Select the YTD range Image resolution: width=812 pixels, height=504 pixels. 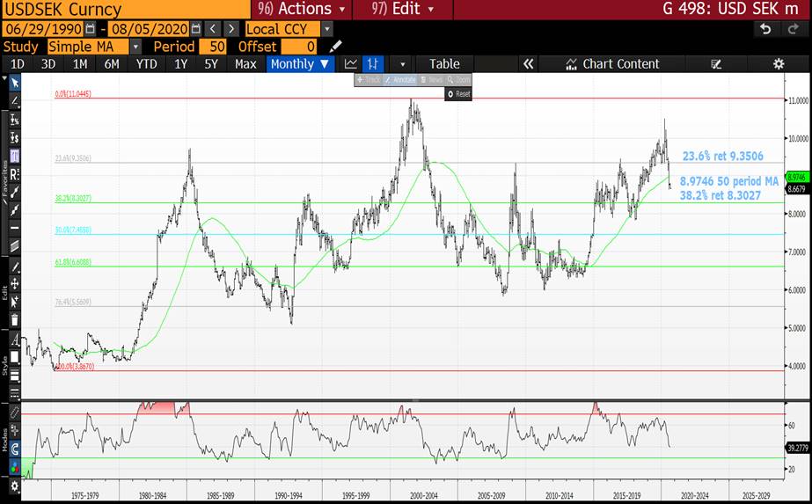(x=146, y=63)
